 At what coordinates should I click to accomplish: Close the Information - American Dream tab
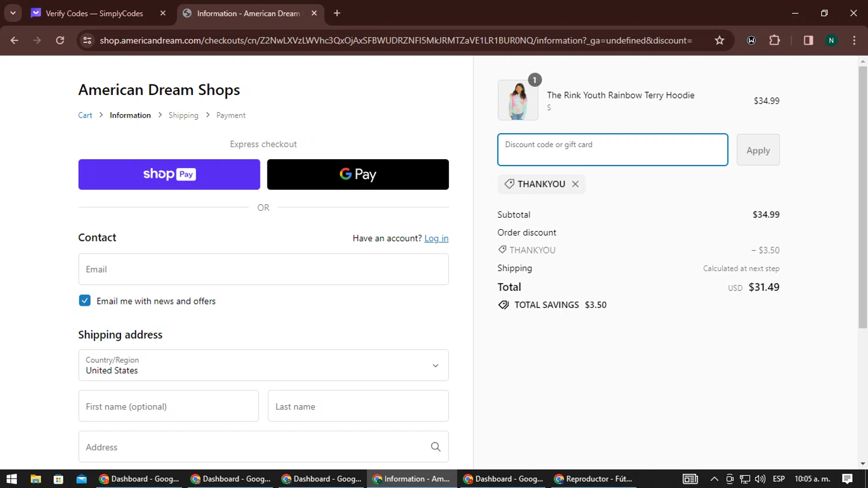[314, 13]
